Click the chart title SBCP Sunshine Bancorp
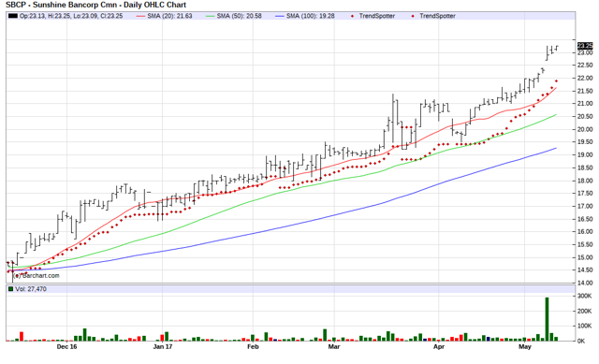 (95, 5)
